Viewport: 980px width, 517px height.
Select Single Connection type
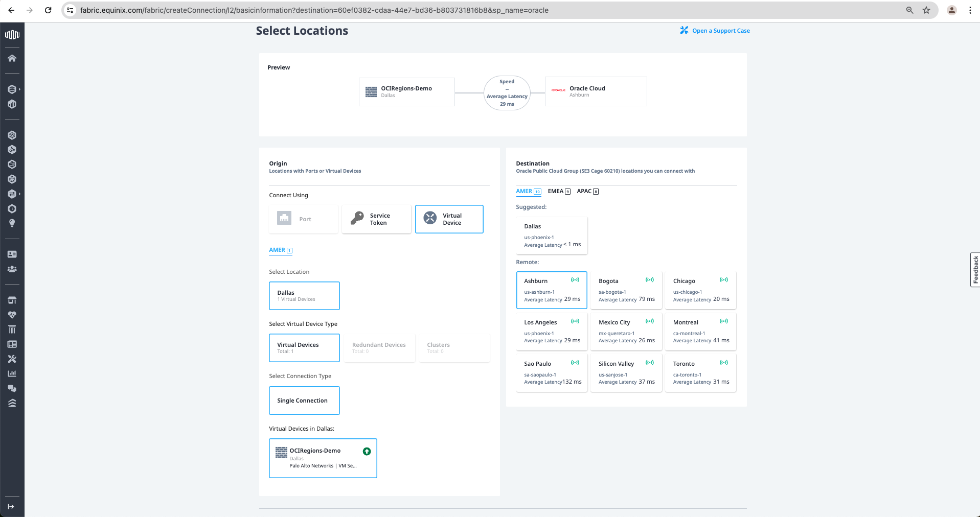pyautogui.click(x=304, y=401)
